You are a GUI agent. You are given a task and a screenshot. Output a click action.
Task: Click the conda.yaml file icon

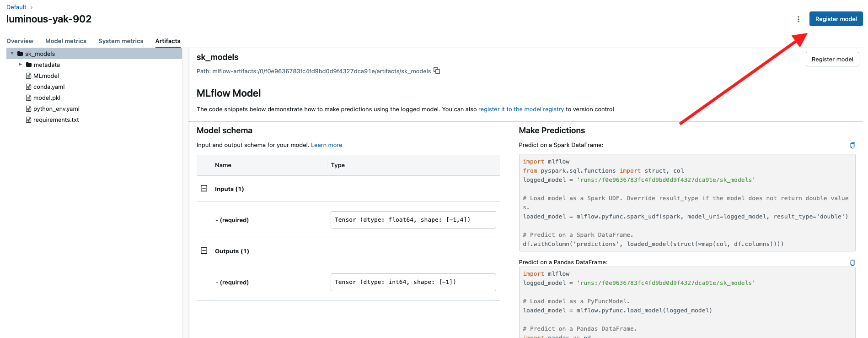tap(29, 87)
